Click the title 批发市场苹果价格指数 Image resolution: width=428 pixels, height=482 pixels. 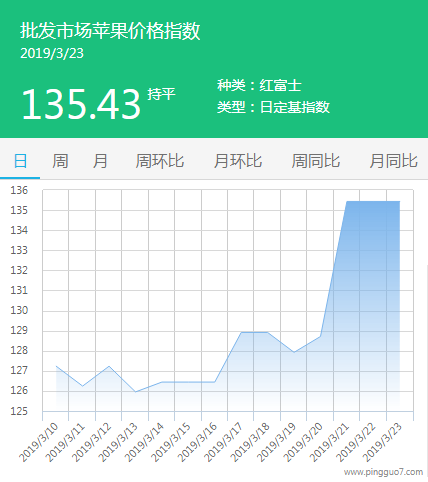point(110,31)
